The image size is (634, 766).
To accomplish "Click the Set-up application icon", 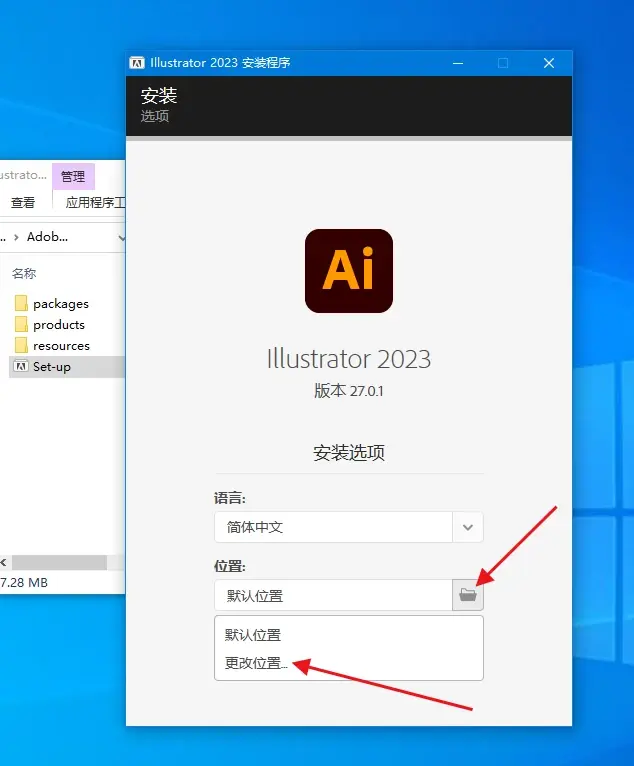I will pos(21,366).
